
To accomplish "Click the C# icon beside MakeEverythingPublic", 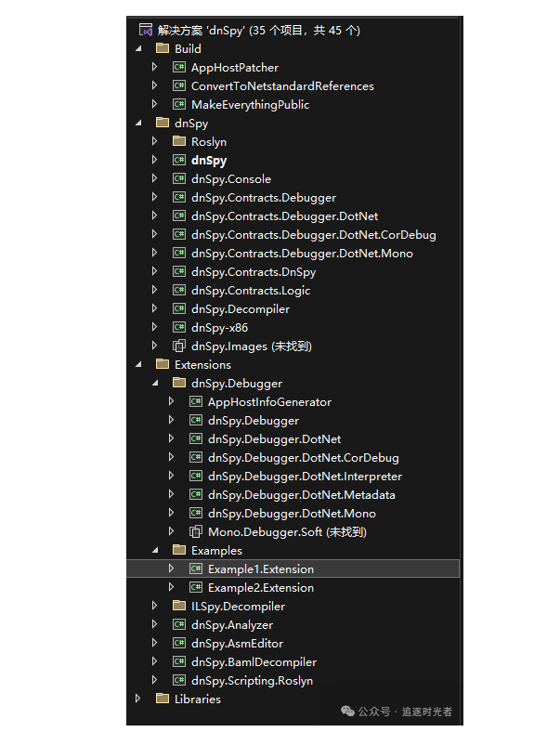I will 179,104.
